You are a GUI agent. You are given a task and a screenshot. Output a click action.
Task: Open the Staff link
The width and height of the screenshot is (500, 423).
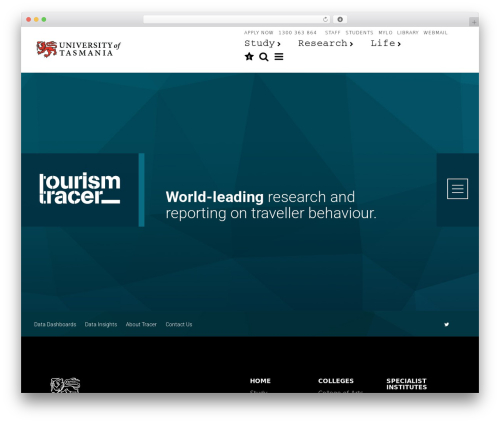[332, 33]
